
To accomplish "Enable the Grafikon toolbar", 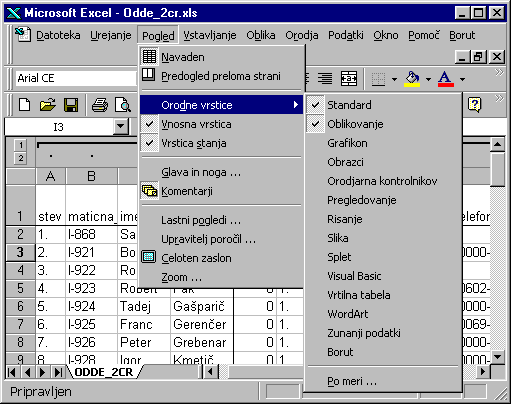I will point(383,143).
